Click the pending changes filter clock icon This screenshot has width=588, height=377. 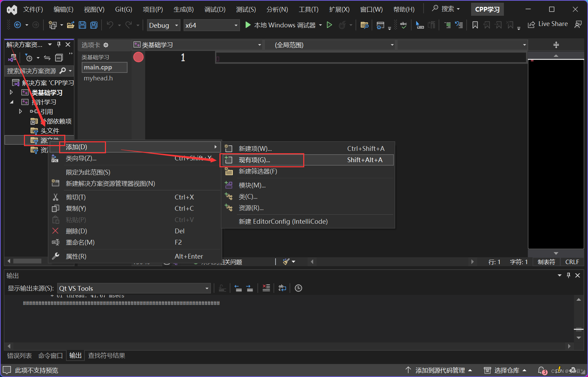(29, 58)
